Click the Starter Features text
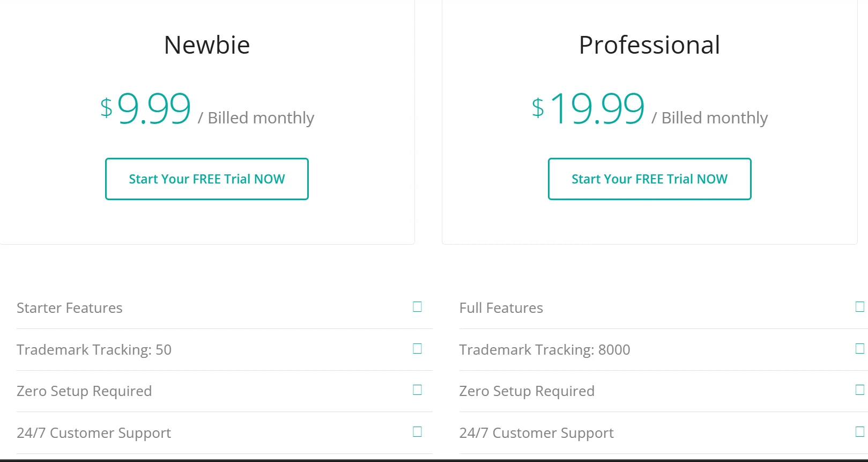Screen dimensions: 868x462 pos(70,308)
